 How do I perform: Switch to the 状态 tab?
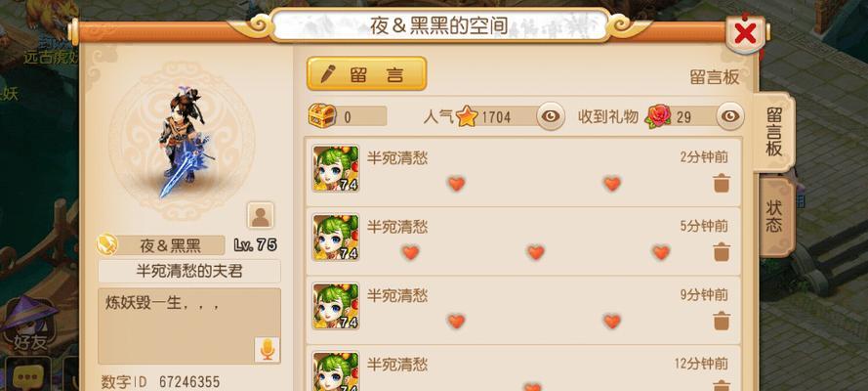click(x=774, y=216)
